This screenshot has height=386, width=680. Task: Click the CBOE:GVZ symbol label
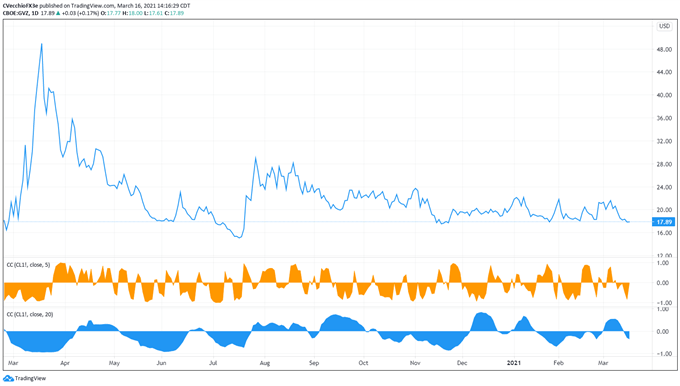15,13
